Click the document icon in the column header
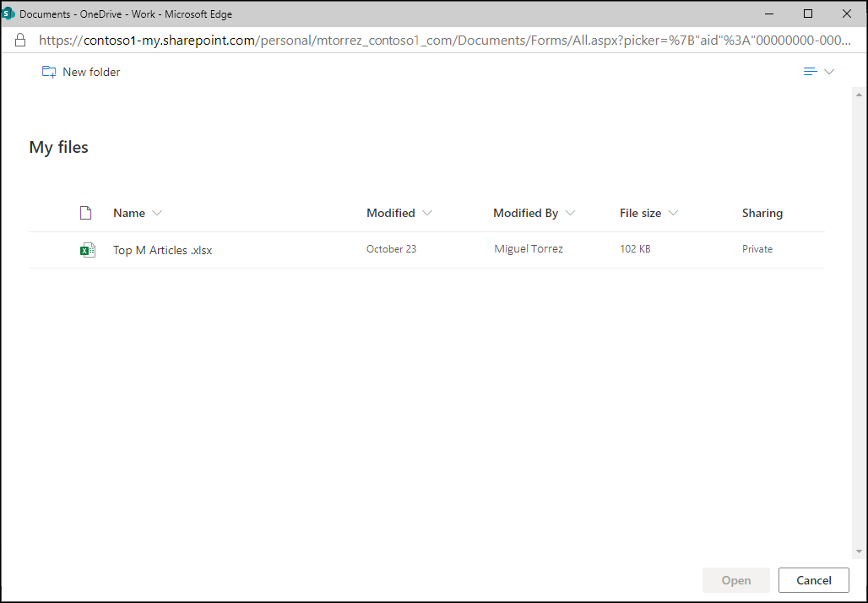The height and width of the screenshot is (603, 868). coord(85,212)
